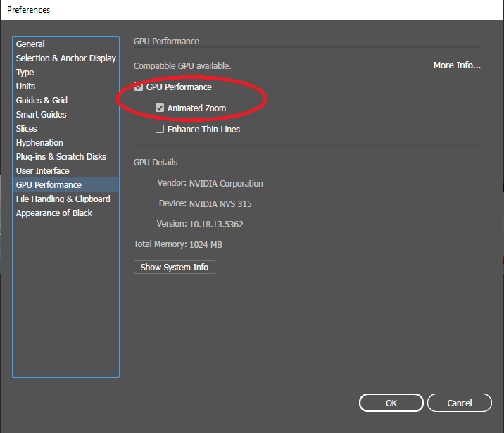Click the More Info... link
This screenshot has width=504, height=433.
point(457,65)
